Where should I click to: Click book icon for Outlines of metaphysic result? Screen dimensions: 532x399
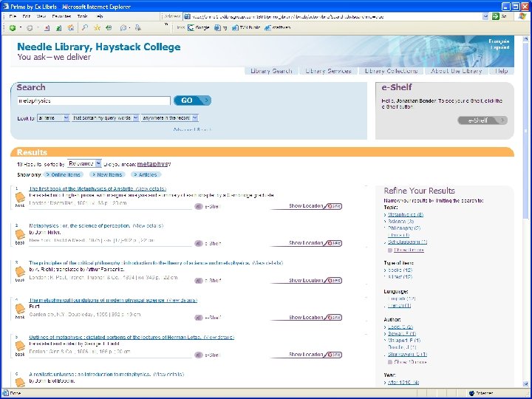(20, 346)
